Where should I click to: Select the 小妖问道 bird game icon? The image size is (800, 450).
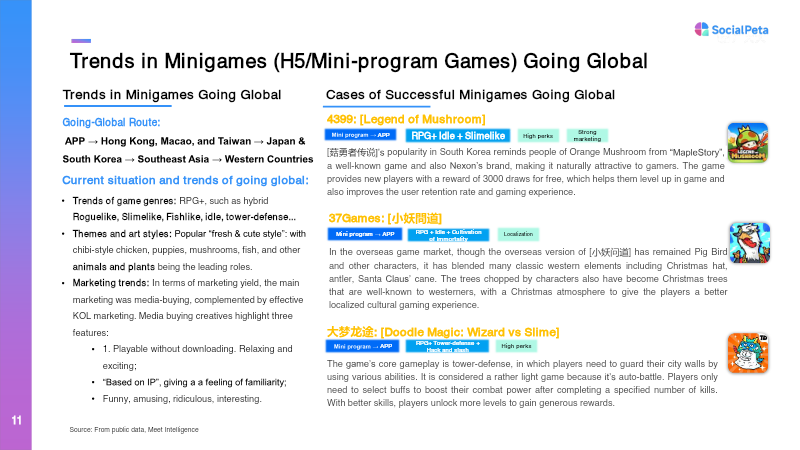[x=747, y=242]
